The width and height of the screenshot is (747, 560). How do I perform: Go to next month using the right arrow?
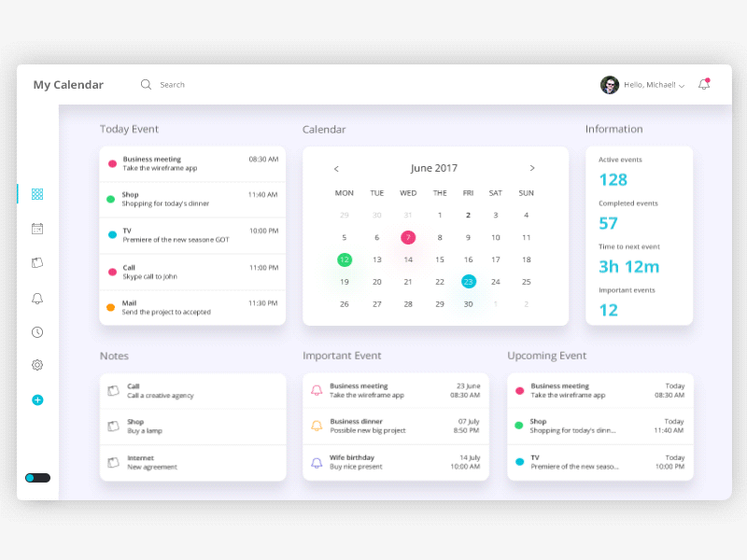tap(532, 168)
